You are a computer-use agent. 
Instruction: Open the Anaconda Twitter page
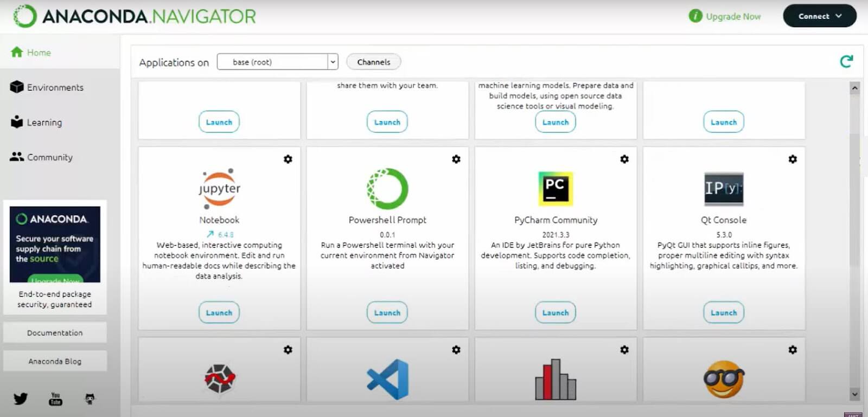pyautogui.click(x=21, y=399)
